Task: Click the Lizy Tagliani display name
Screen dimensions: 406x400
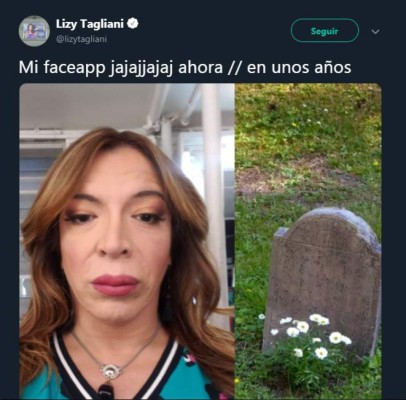Action: (90, 24)
